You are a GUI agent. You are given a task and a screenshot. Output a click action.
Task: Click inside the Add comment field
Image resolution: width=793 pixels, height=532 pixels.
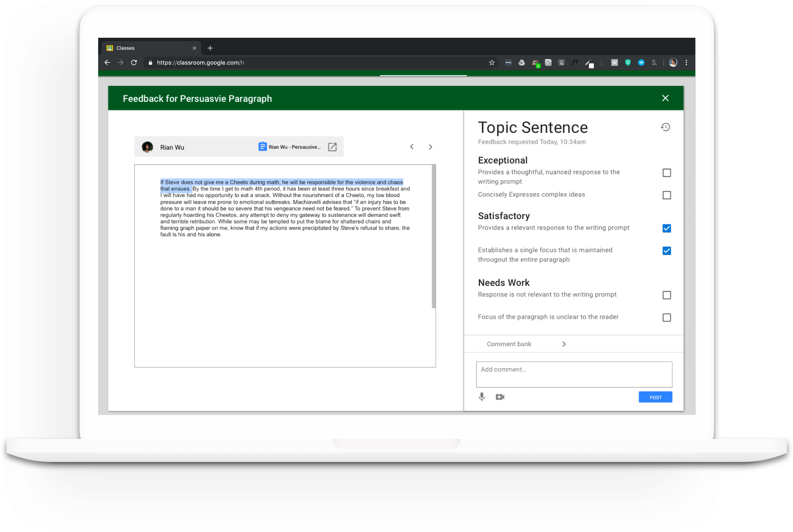574,374
